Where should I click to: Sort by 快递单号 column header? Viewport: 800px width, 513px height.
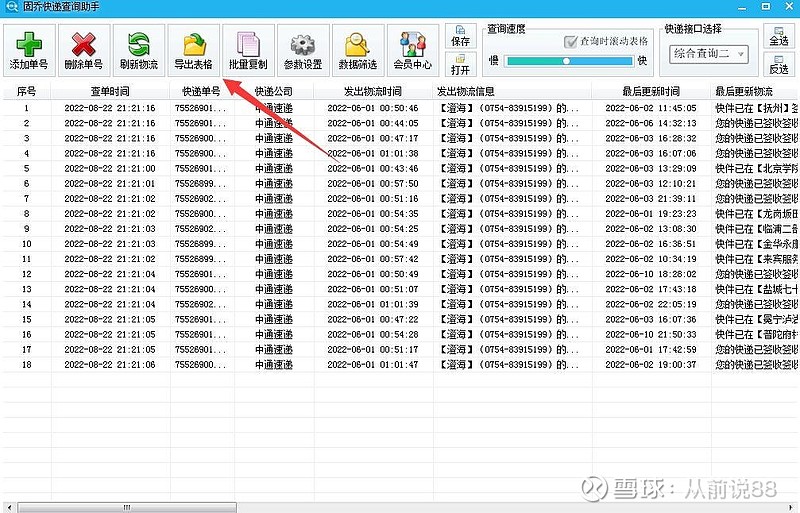(x=202, y=91)
